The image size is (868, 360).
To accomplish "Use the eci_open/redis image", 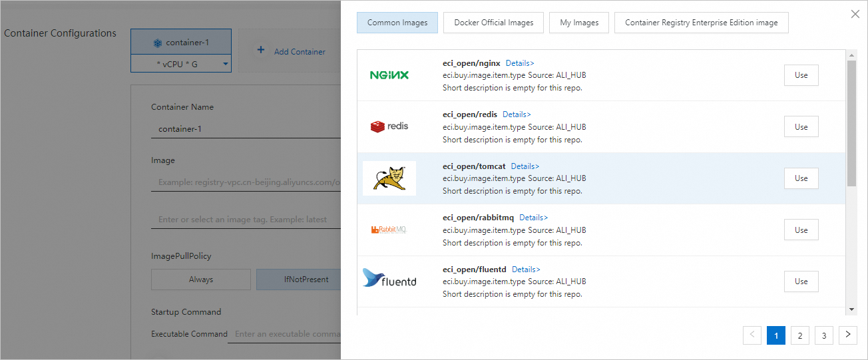I will pyautogui.click(x=801, y=126).
